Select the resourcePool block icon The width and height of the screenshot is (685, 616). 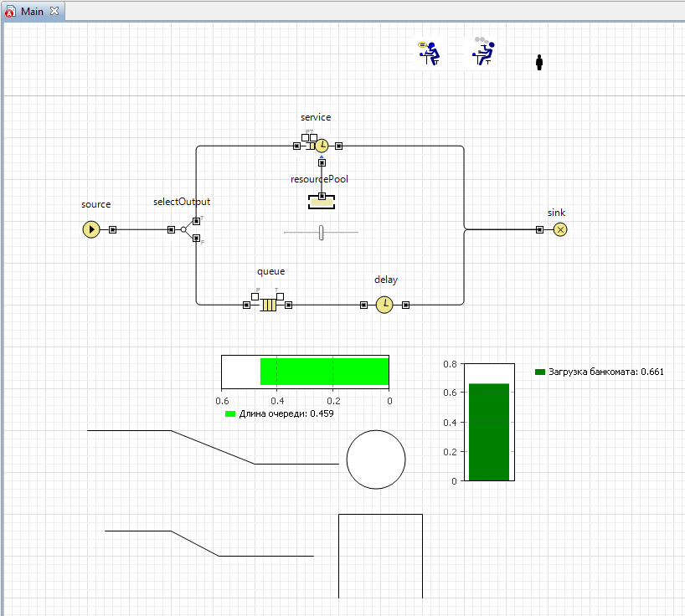(322, 203)
